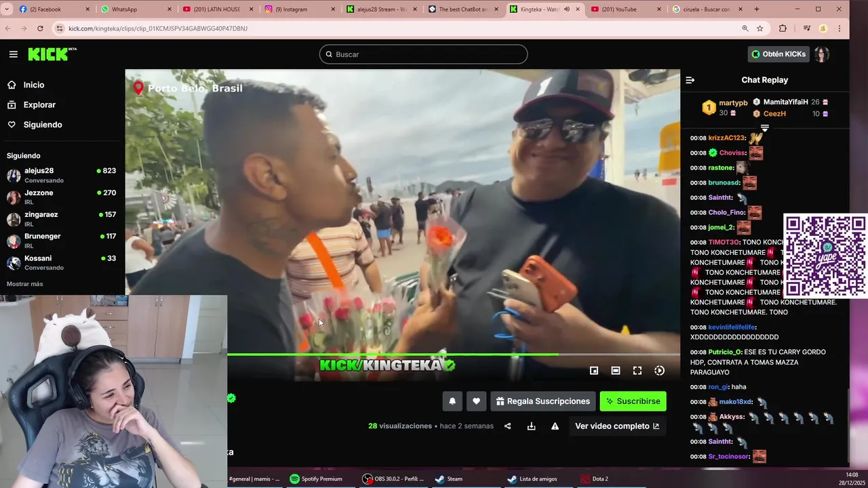Open the browser extensions puzzle icon
This screenshot has width=868, height=488.
click(x=783, y=28)
